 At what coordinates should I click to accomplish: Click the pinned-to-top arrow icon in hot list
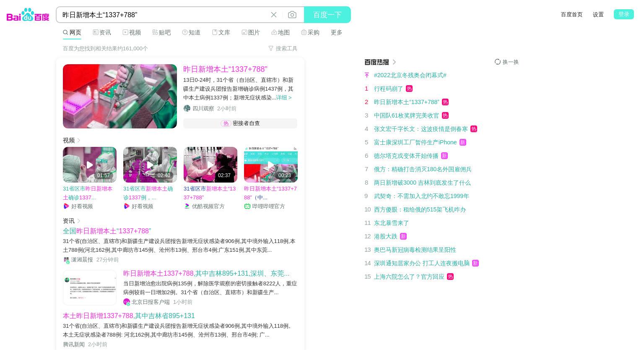pos(367,75)
